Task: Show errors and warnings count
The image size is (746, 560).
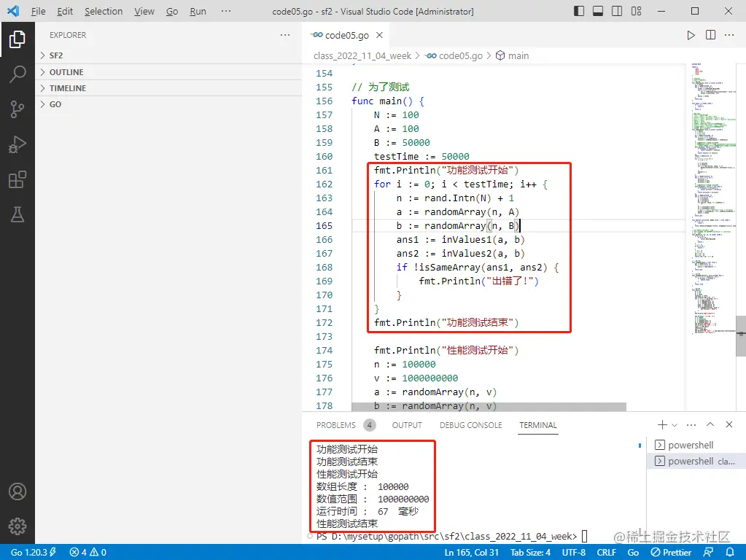Action: point(88,553)
